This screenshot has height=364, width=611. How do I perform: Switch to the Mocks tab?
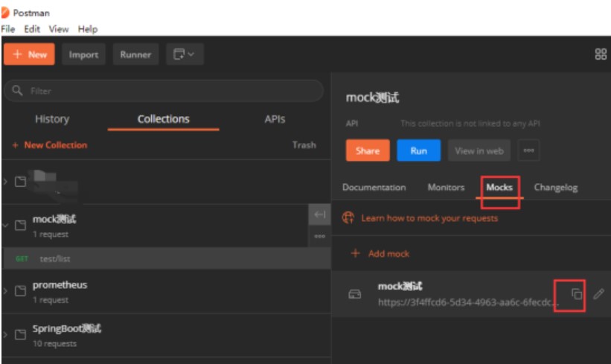click(x=499, y=188)
